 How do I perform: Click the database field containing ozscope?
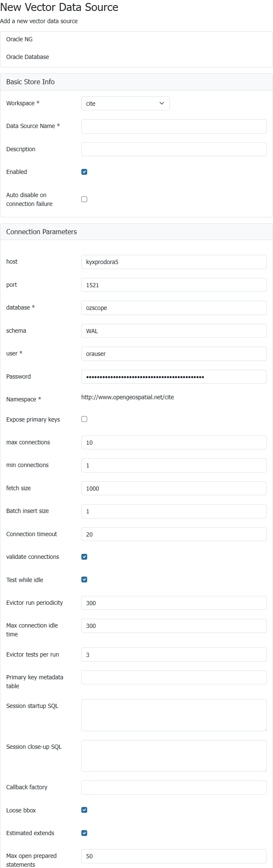174,308
